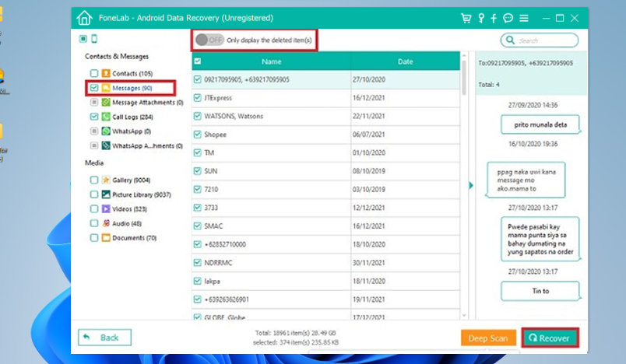The height and width of the screenshot is (364, 626).
Task: Click the Name column header
Action: (272, 61)
